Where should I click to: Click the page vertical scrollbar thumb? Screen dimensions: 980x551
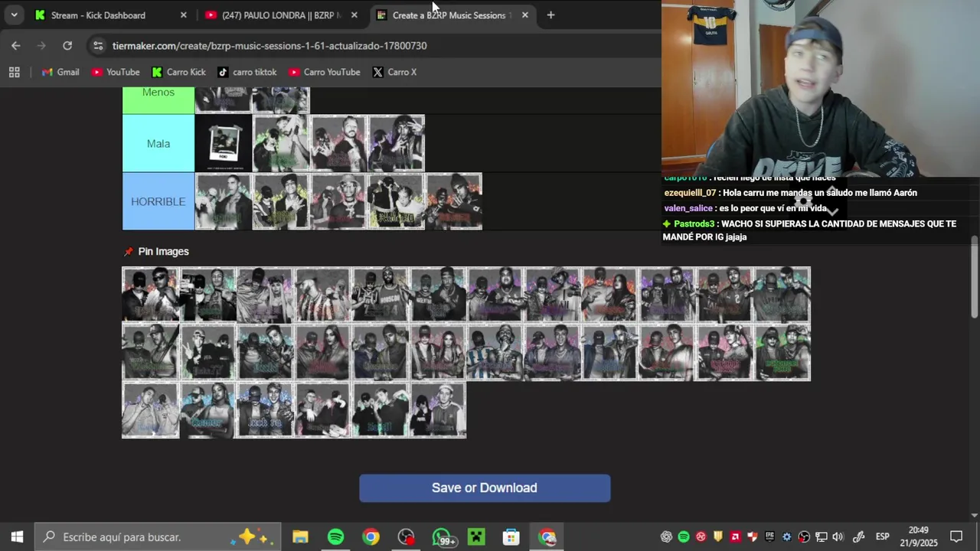974,276
